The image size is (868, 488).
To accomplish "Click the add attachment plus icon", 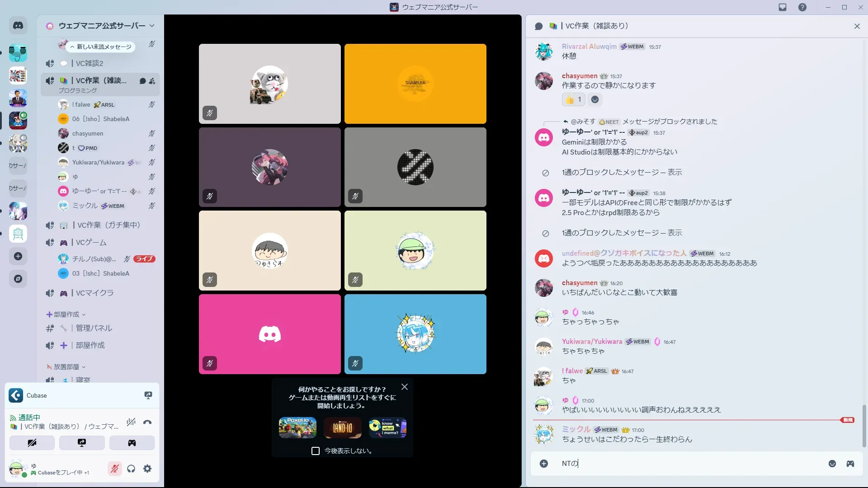I will tap(544, 464).
